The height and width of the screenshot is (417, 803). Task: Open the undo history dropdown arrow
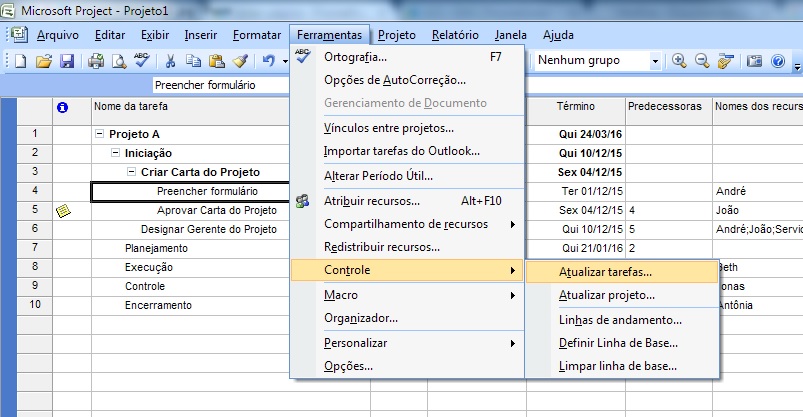coord(285,61)
